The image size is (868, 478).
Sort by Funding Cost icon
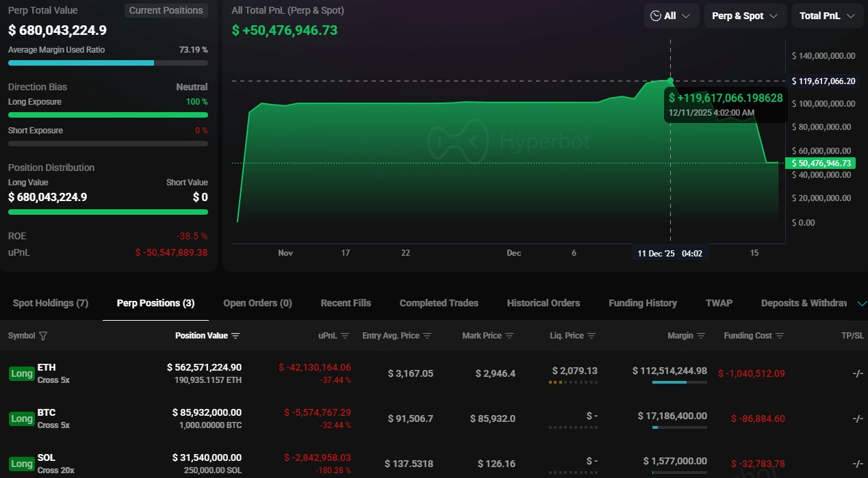tap(779, 336)
